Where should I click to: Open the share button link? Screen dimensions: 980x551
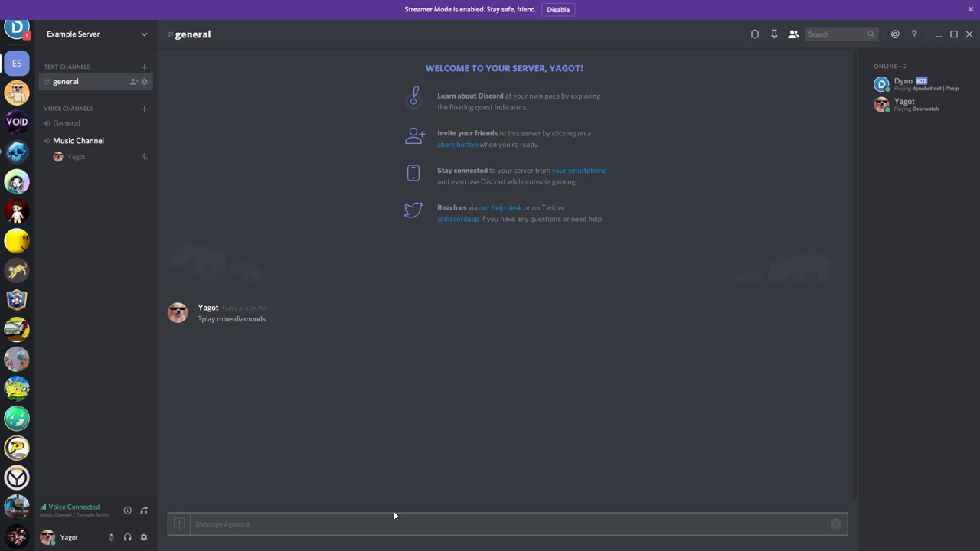point(457,145)
